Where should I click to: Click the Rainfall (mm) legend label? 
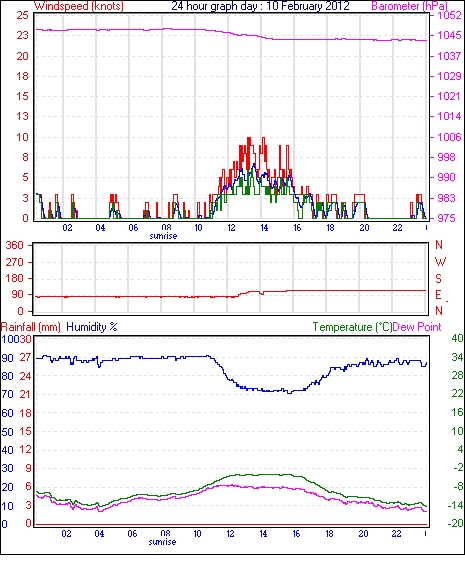click(x=31, y=327)
